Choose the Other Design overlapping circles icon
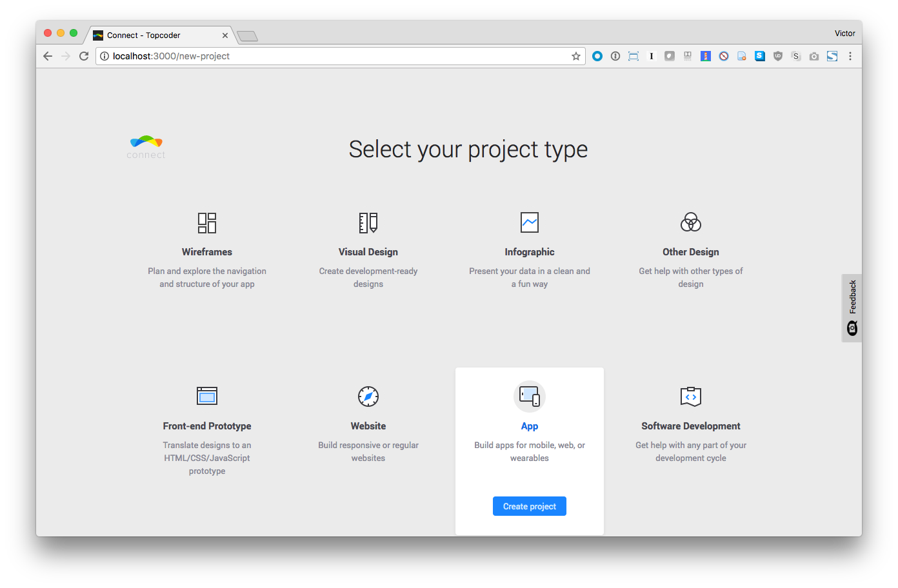 coord(691,222)
